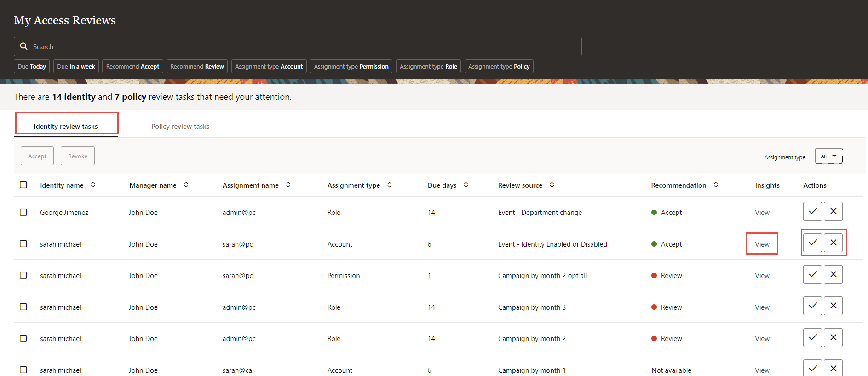Viewport: 868px width, 376px height.
Task: Click the Permission assignment type cell
Action: 344,275
